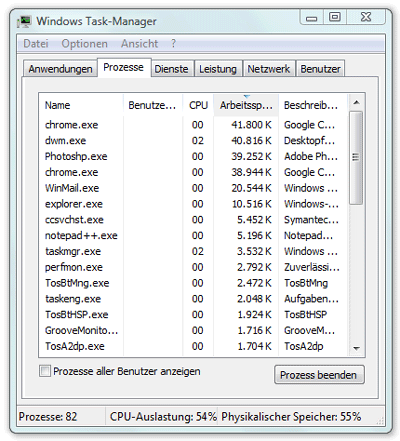400x441 pixels.
Task: Click the GrooveM... description cell
Action: tap(309, 331)
